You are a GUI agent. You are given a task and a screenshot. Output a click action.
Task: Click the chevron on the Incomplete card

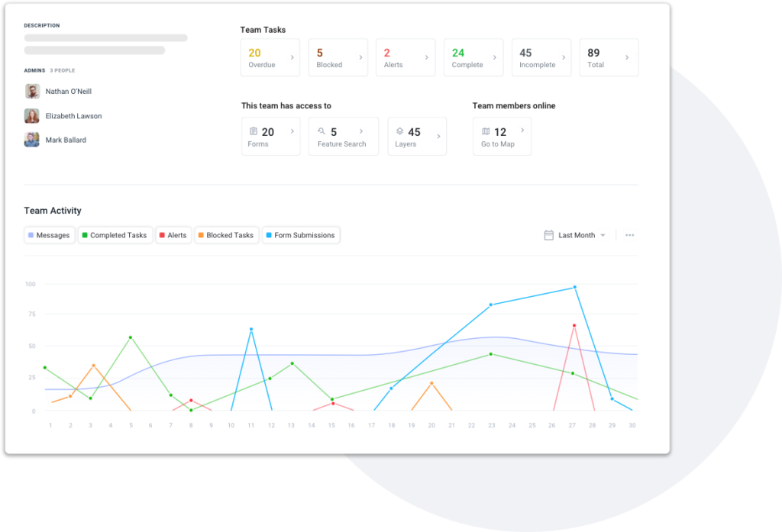tap(564, 57)
